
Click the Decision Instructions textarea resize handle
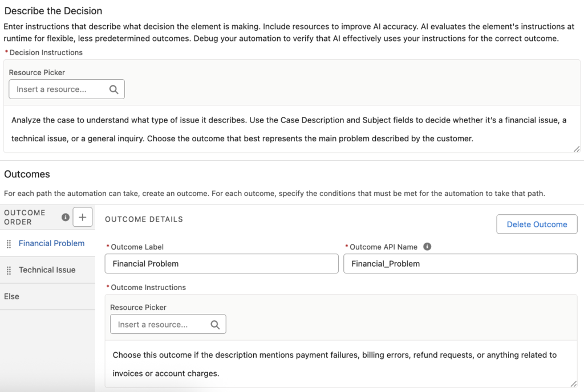click(577, 149)
